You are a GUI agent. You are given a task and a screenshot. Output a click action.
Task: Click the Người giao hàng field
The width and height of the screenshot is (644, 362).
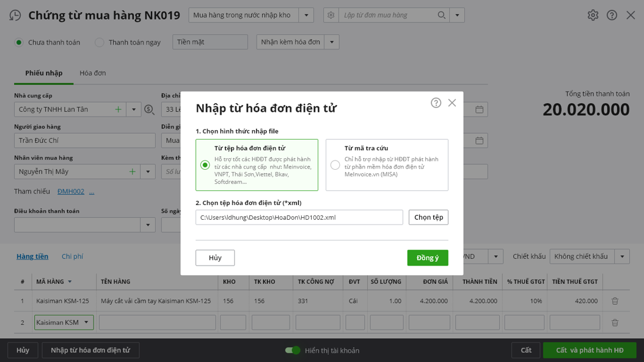[x=84, y=141]
